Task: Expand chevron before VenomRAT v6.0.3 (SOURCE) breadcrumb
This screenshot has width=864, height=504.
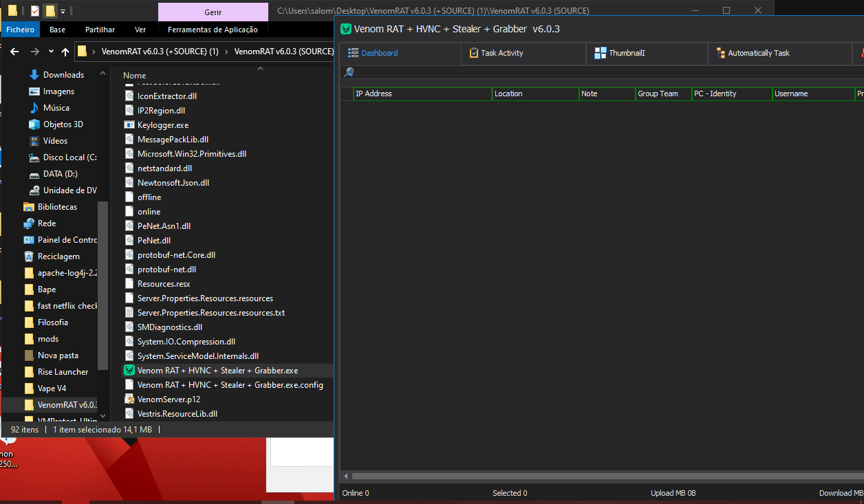Action: click(x=226, y=52)
